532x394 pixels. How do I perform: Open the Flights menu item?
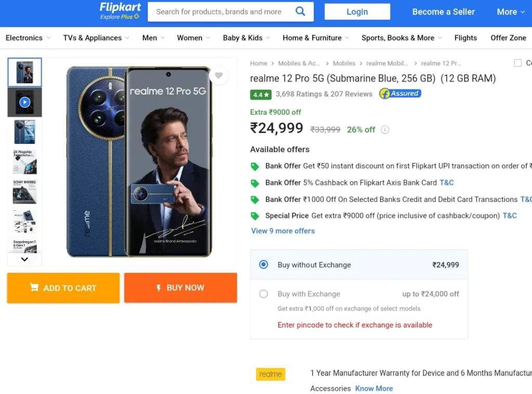pos(465,38)
